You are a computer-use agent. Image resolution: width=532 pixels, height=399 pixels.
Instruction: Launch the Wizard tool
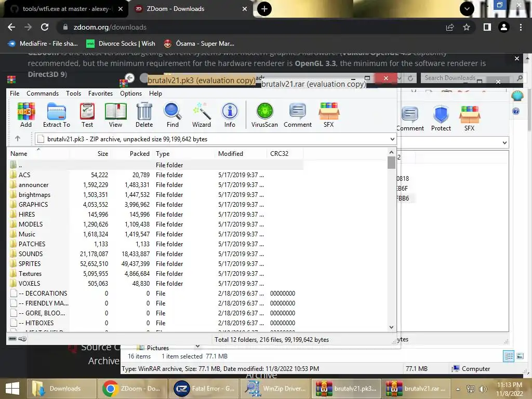(202, 115)
